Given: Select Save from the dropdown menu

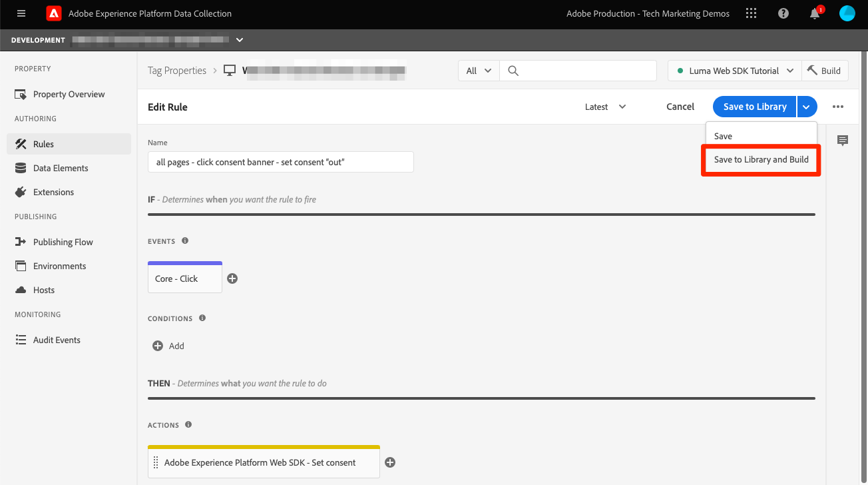Looking at the screenshot, I should pos(761,136).
